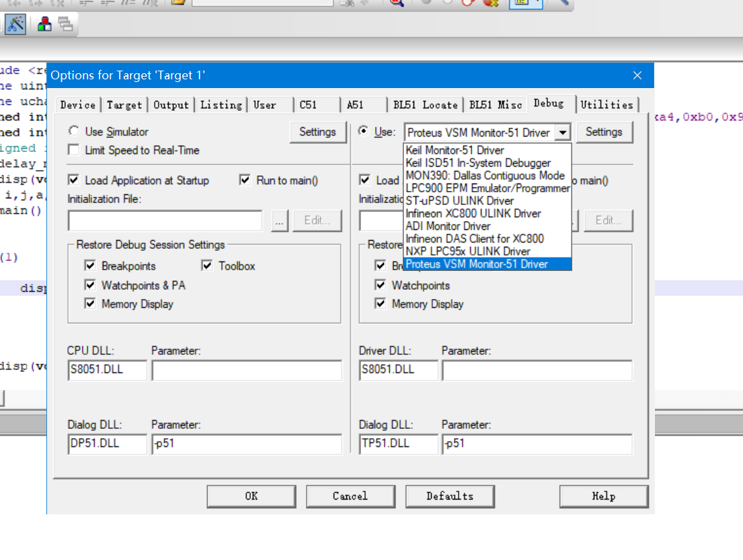Click the main() line in code editor

(22, 210)
